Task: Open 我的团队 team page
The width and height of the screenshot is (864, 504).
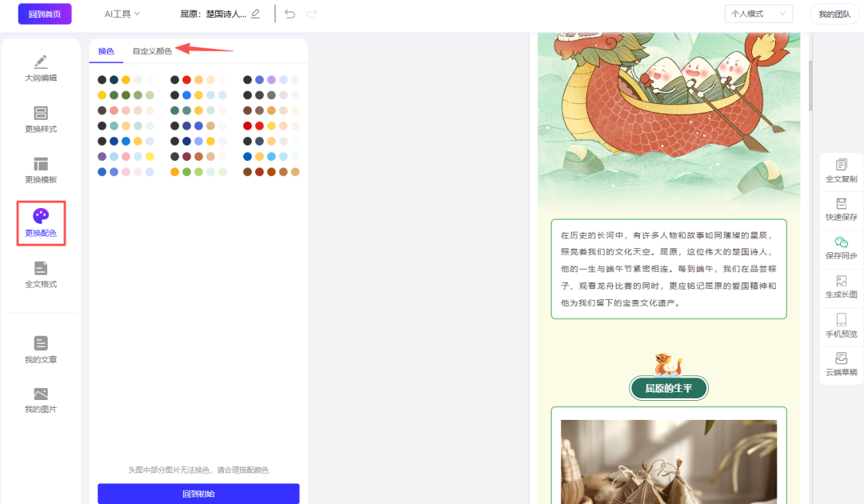Action: [x=834, y=14]
